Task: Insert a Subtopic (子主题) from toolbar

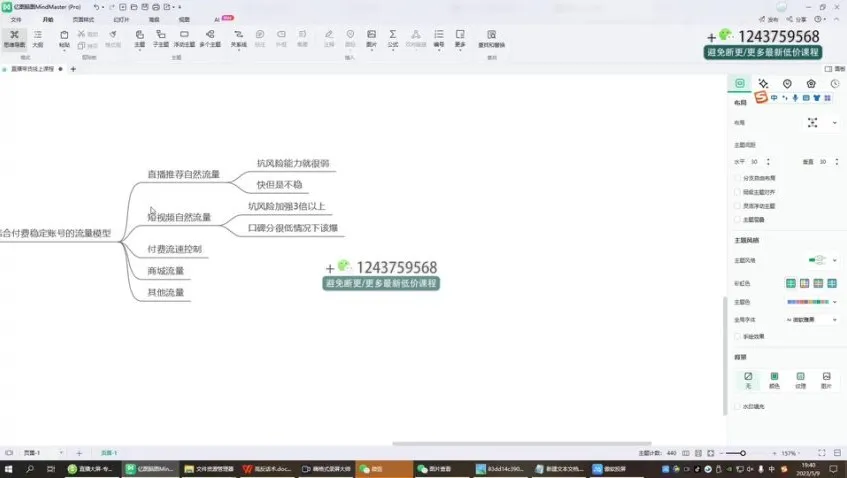Action: click(x=161, y=38)
